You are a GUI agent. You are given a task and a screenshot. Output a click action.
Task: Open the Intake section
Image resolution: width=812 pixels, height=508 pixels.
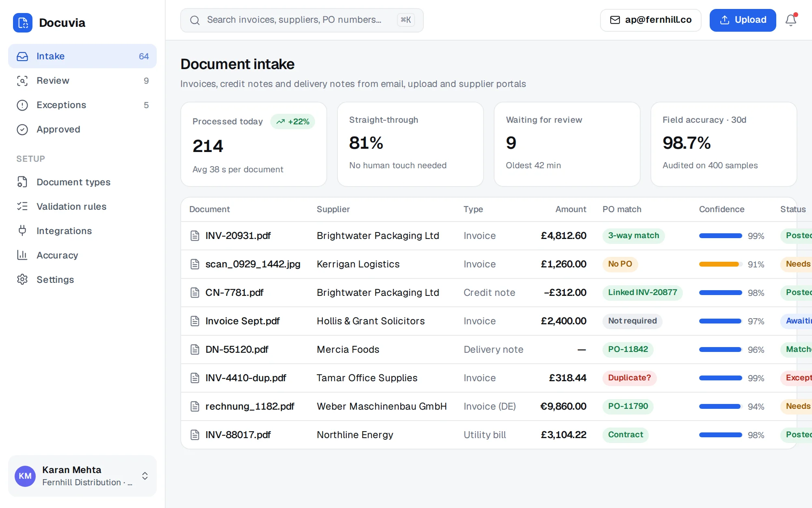click(x=82, y=56)
